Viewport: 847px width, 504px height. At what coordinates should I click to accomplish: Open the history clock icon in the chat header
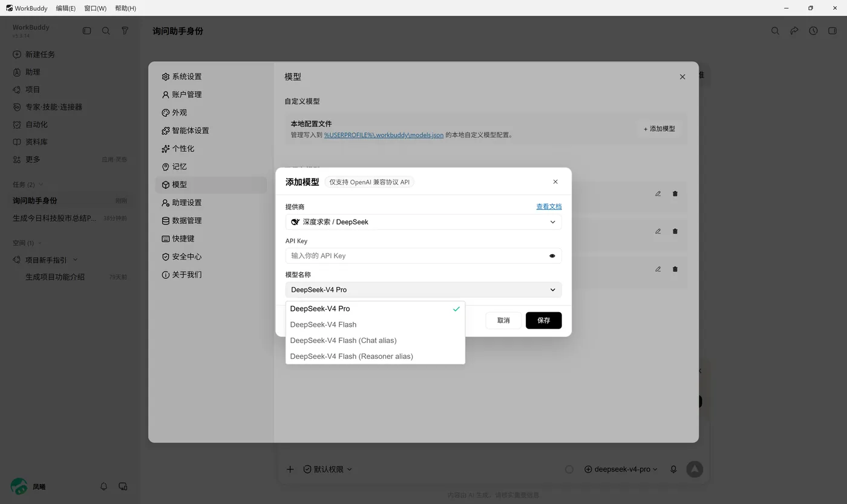[814, 31]
